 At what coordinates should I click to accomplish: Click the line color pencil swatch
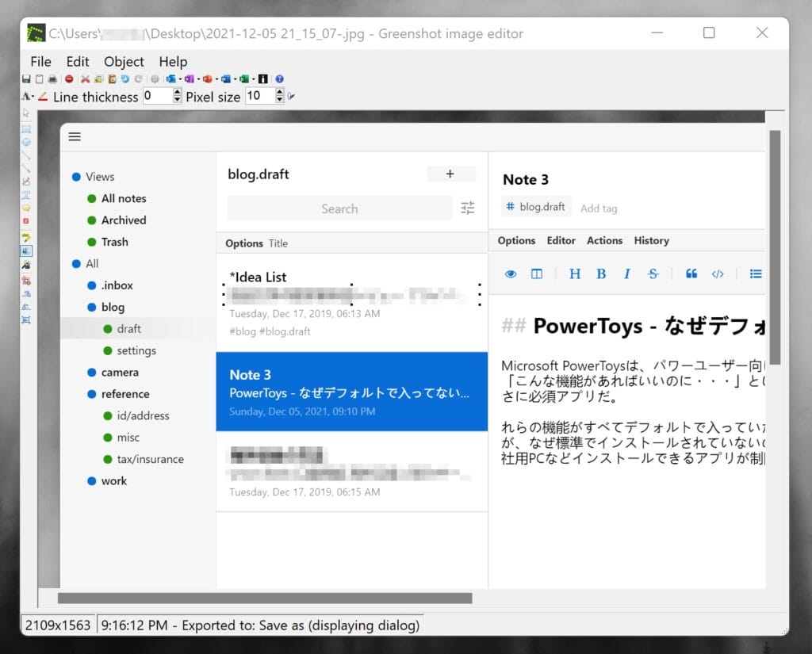click(43, 96)
